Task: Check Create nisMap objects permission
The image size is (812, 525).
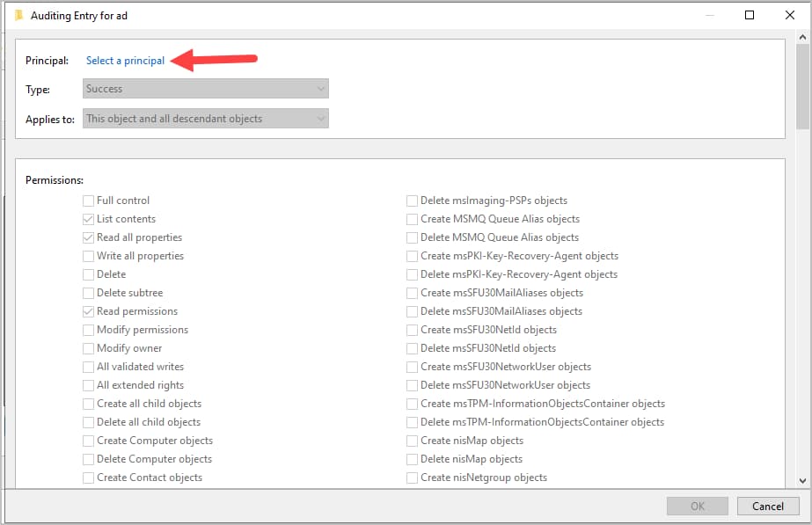Action: click(413, 441)
